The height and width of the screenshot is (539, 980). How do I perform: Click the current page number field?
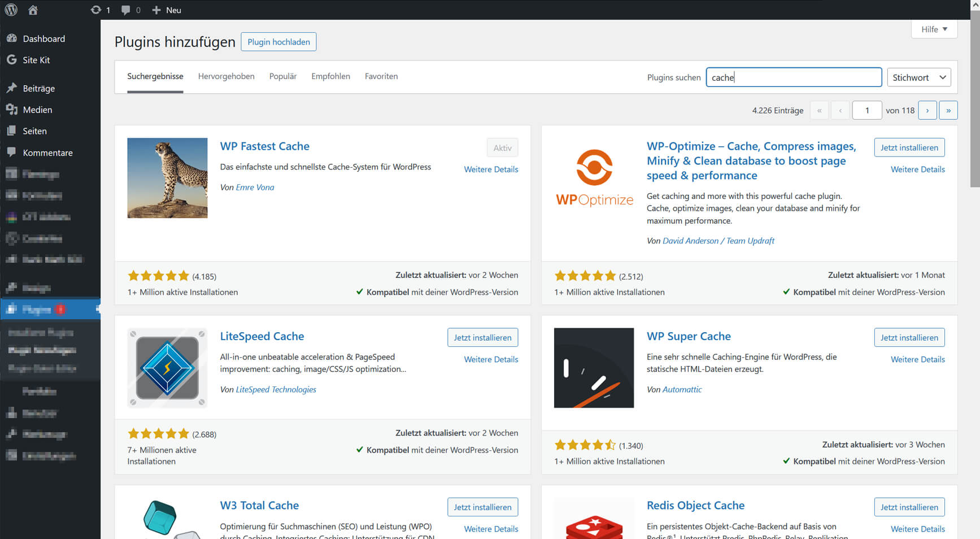(x=866, y=110)
